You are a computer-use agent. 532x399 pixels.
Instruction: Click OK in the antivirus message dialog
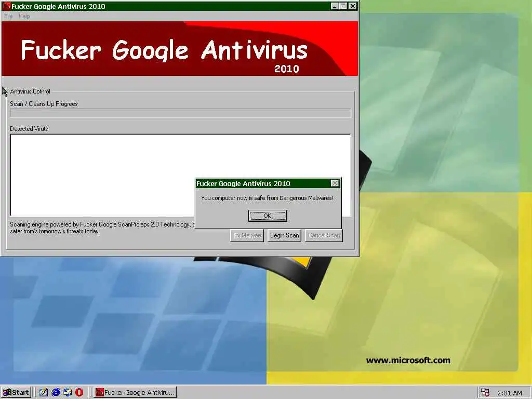coord(268,216)
